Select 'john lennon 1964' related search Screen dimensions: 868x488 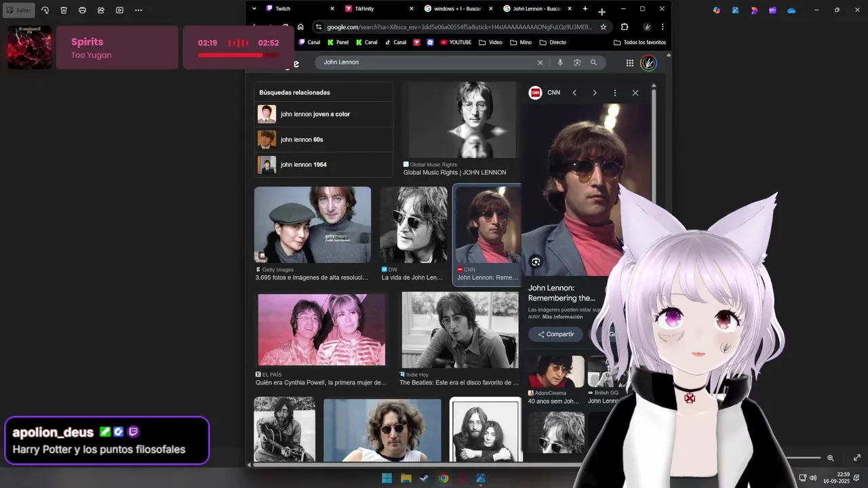[323, 165]
